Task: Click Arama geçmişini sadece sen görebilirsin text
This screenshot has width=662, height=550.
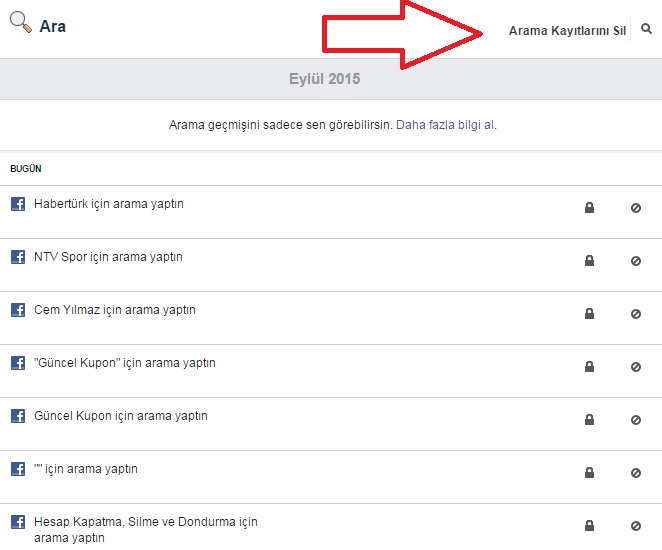Action: point(281,125)
